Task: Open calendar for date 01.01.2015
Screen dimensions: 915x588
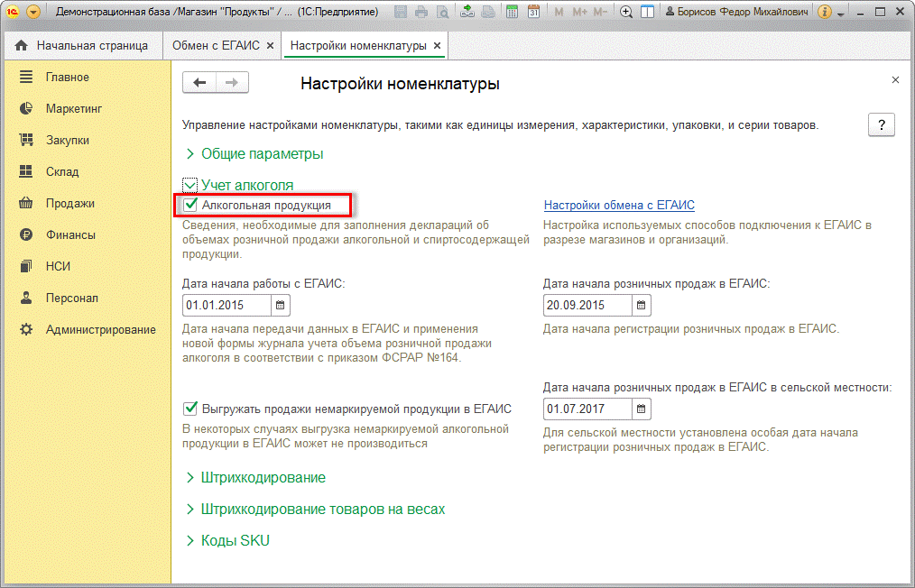Action: click(x=281, y=305)
